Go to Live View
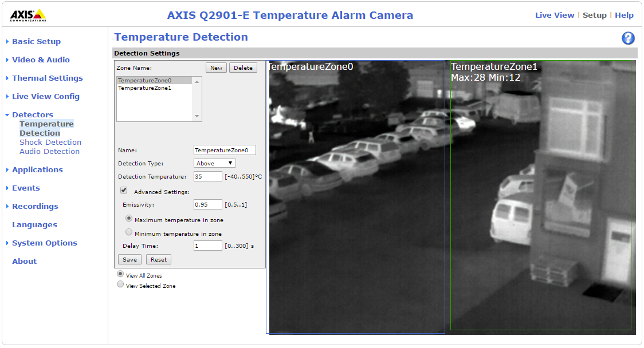 click(554, 15)
